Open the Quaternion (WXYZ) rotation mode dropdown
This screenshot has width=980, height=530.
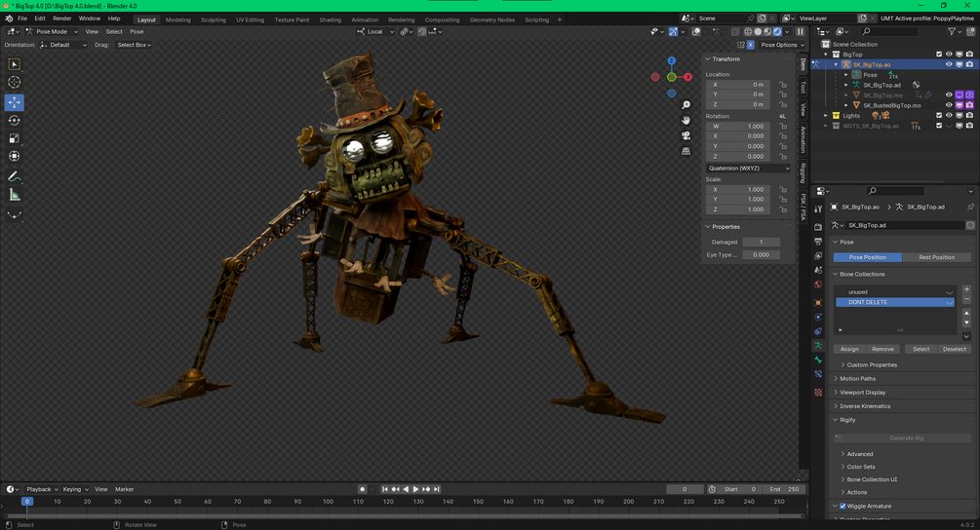[x=748, y=168]
